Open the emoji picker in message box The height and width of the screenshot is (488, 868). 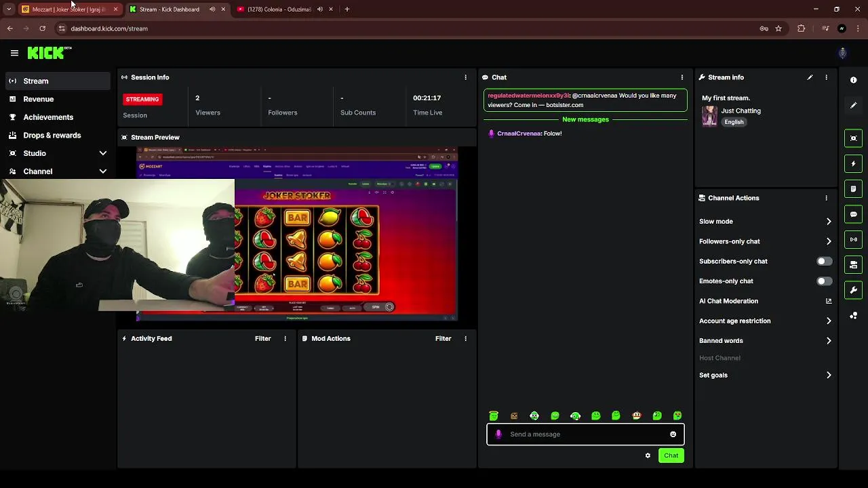tap(673, 434)
